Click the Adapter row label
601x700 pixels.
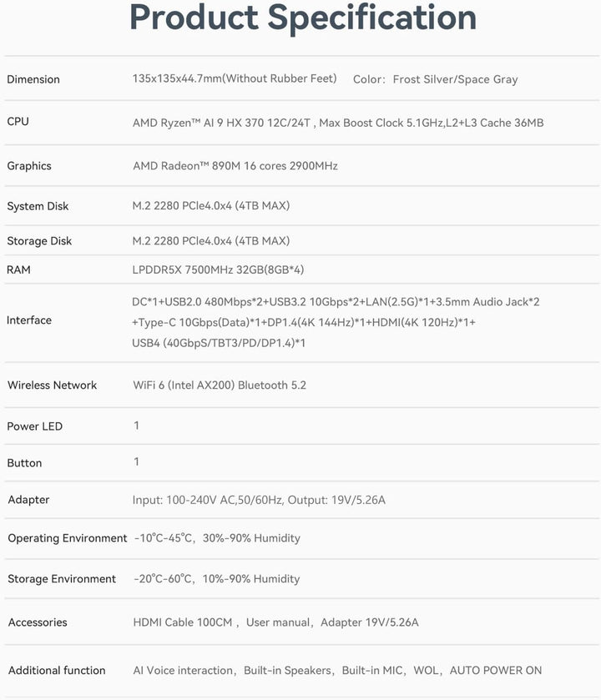[28, 500]
